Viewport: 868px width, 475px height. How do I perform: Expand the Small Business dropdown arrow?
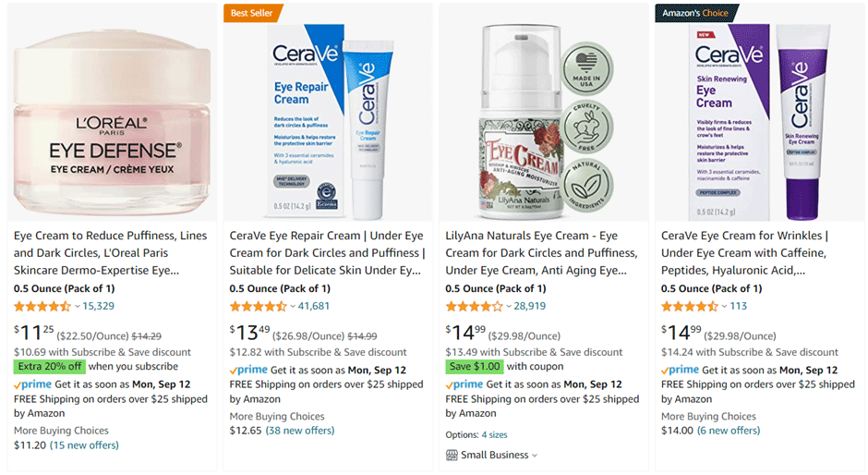click(x=535, y=455)
